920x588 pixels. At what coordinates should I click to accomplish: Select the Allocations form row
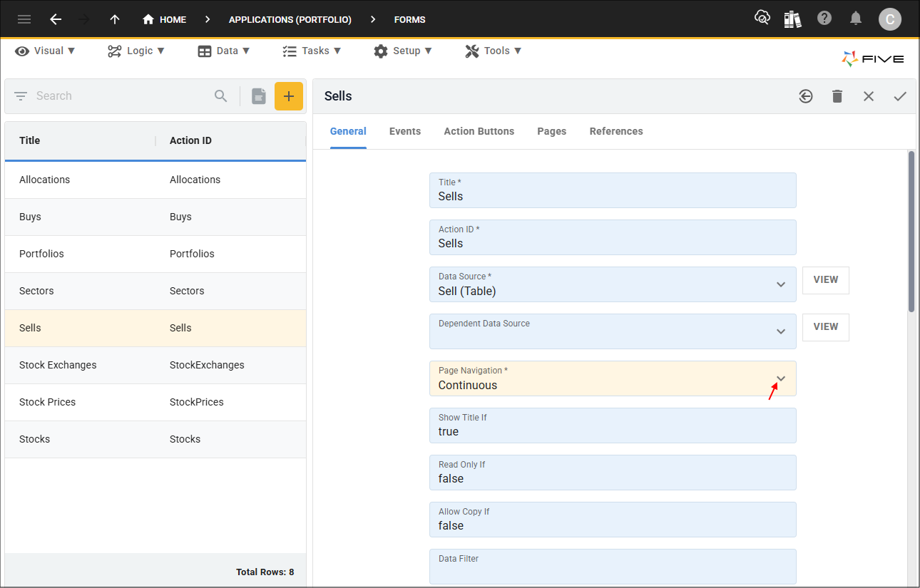155,180
